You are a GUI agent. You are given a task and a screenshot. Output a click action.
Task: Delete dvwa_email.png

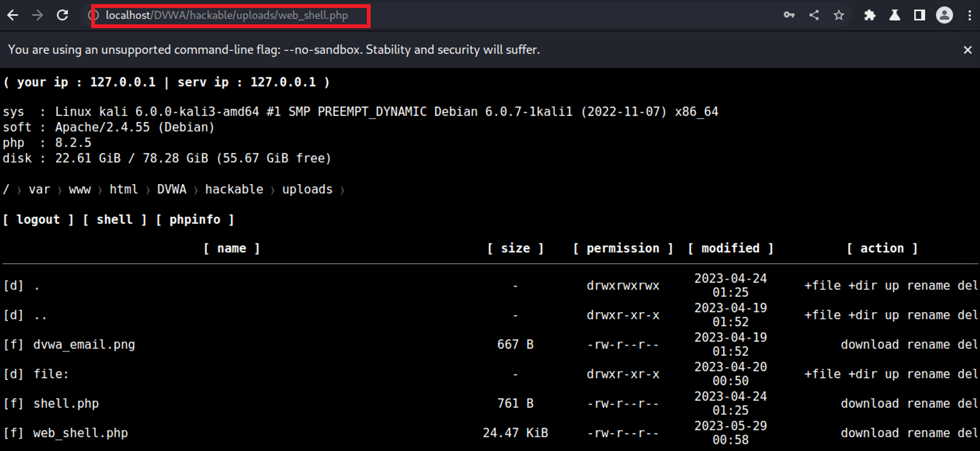(968, 345)
